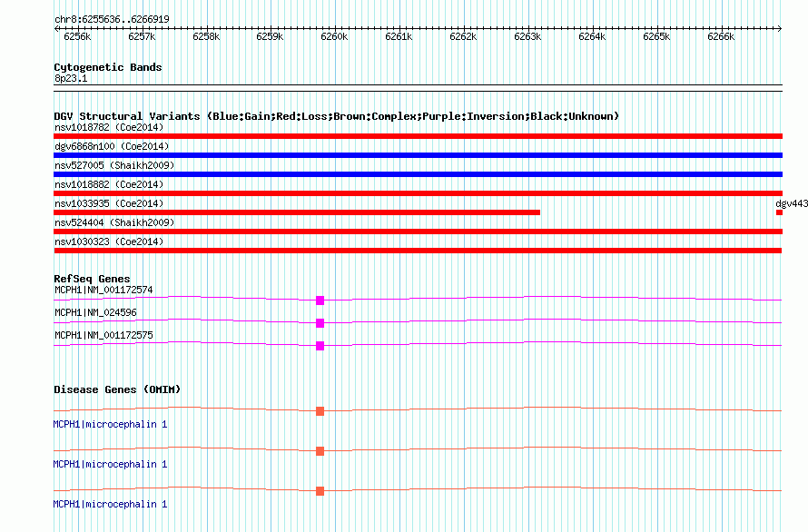
Task: Click the first orange OMIM exon box
Action: click(x=320, y=411)
